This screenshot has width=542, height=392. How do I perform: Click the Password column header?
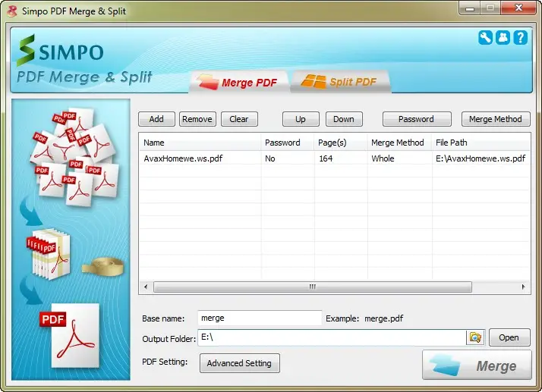[x=288, y=143]
